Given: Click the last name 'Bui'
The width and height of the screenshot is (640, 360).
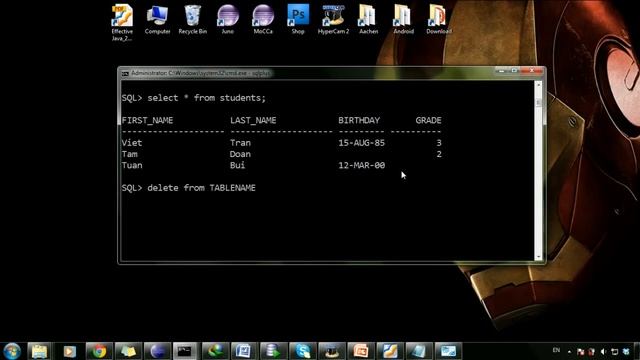Looking at the screenshot, I should point(238,165).
